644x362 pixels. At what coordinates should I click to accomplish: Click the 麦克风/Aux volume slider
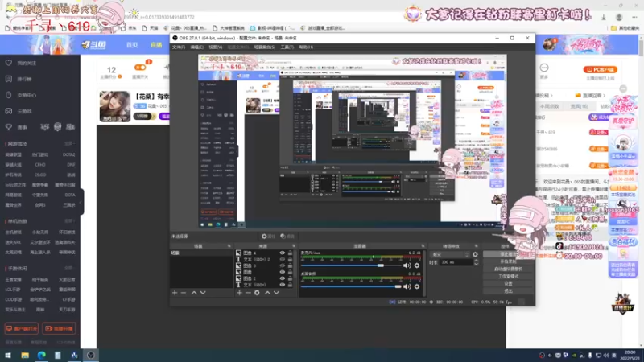point(351,265)
